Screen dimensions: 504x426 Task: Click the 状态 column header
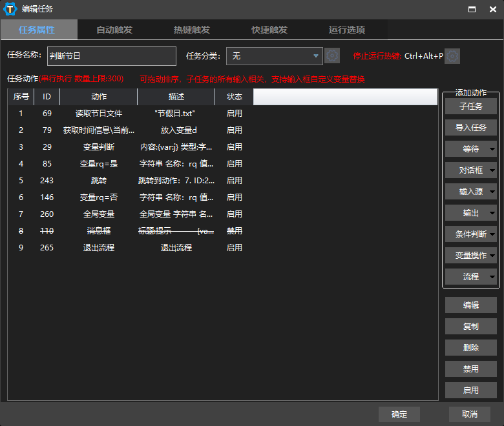click(x=234, y=97)
